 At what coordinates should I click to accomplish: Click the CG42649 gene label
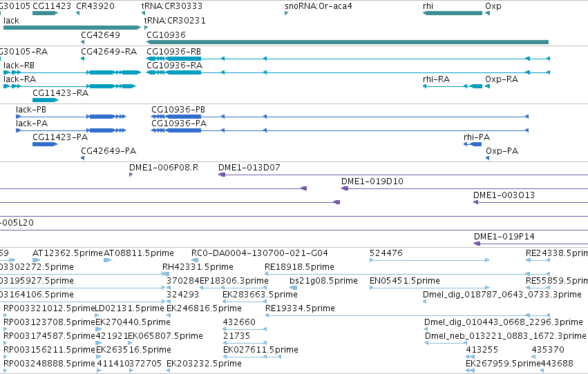coord(100,35)
